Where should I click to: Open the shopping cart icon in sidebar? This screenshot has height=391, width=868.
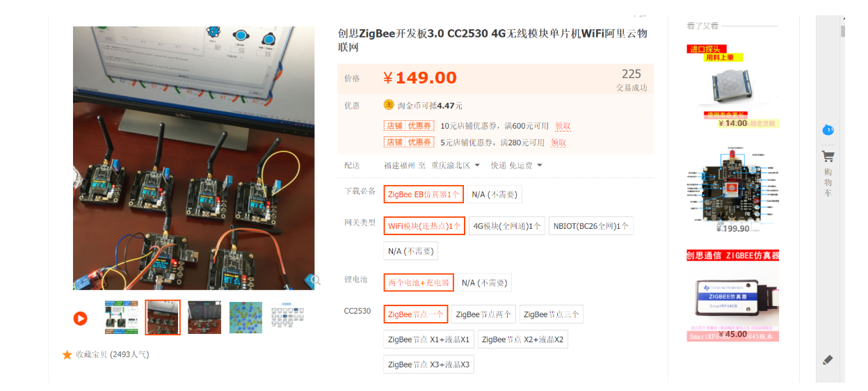tap(828, 157)
